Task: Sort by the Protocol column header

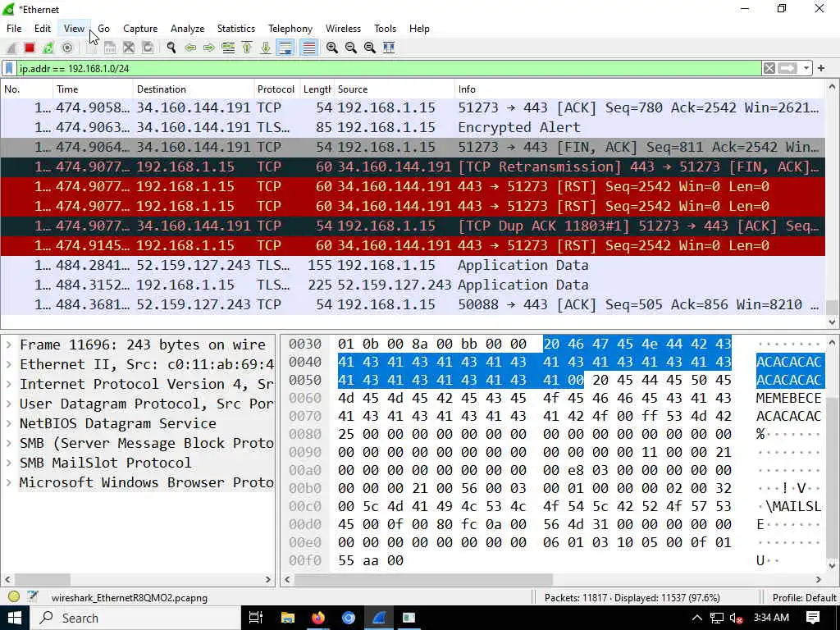Action: pos(276,89)
